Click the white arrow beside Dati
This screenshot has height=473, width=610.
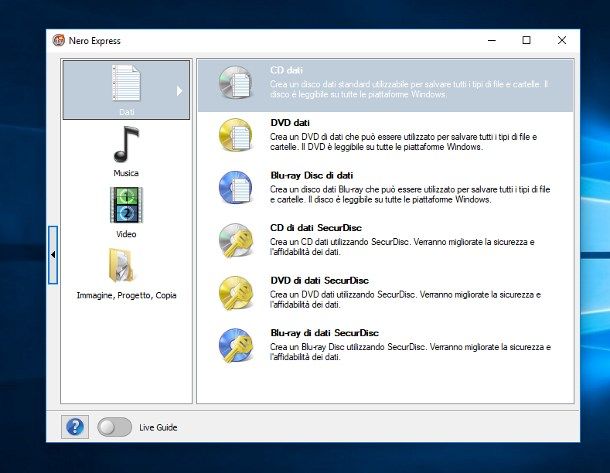tap(179, 91)
